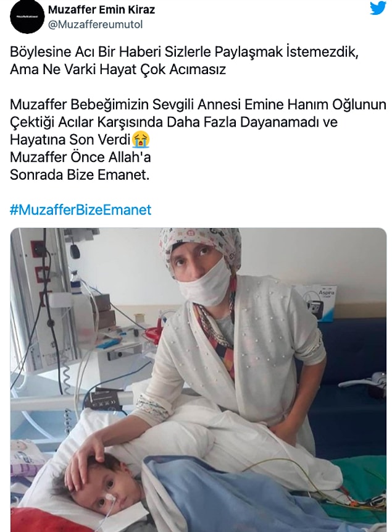Click the blue Twitter bird logo

click(x=378, y=8)
